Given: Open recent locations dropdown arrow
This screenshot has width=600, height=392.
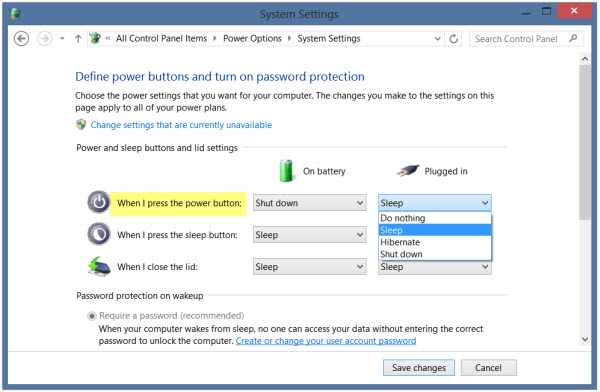Looking at the screenshot, I should coord(62,39).
